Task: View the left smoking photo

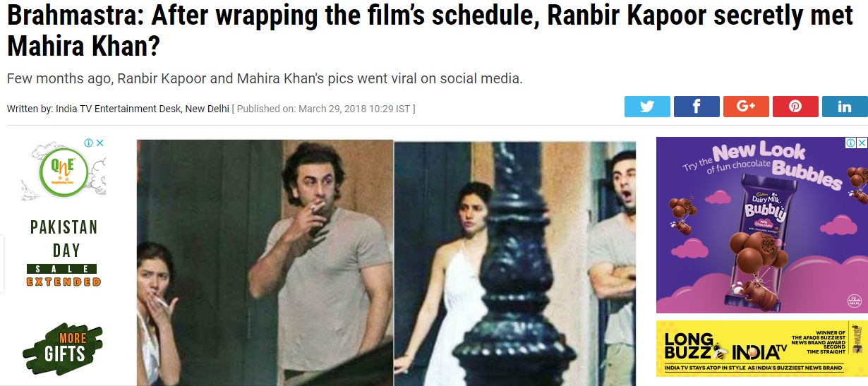Action: (x=265, y=263)
